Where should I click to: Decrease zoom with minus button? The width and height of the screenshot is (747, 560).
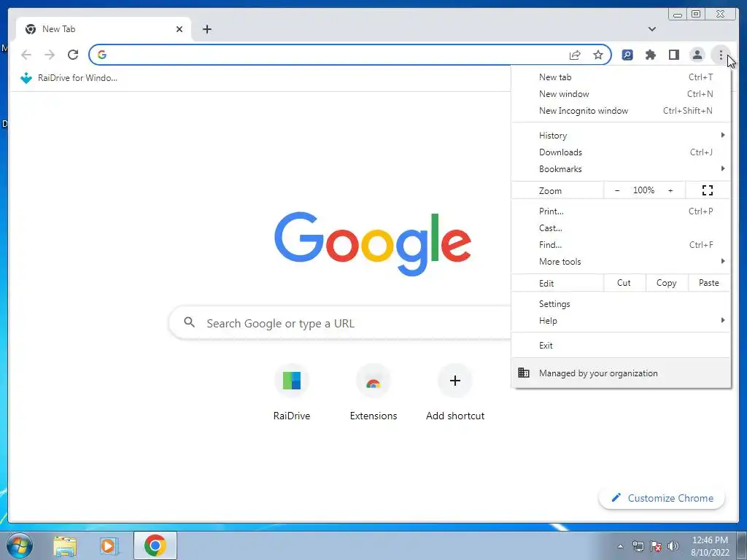coord(617,190)
